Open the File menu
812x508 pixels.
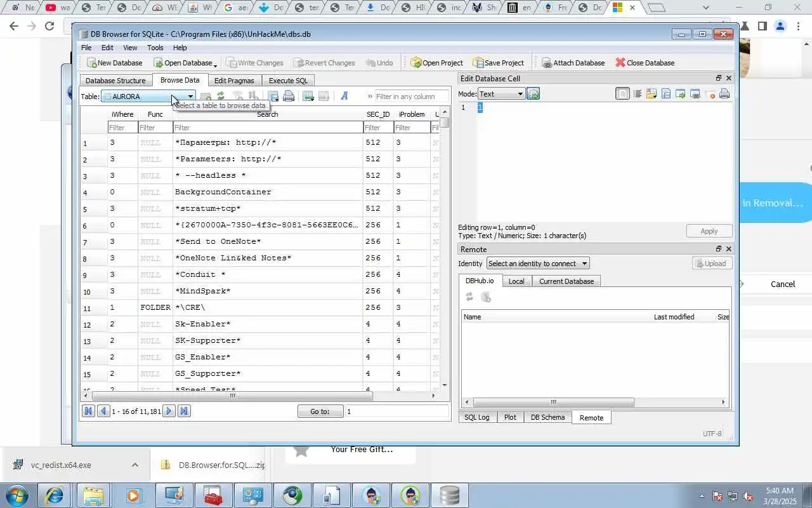tap(86, 48)
